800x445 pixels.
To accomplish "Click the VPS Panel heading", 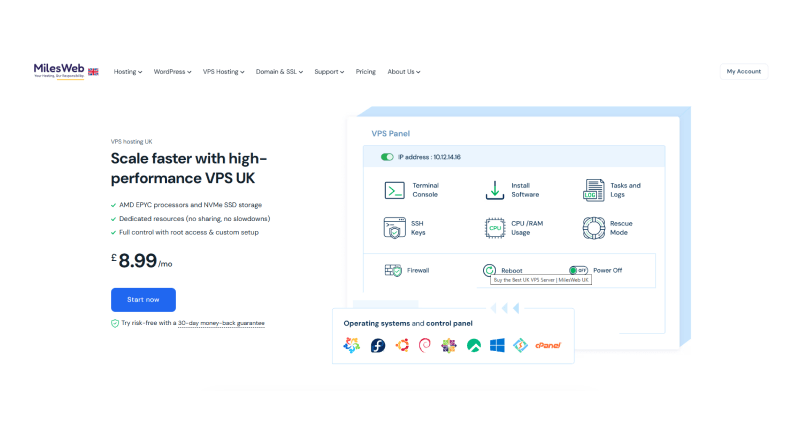I will tap(390, 134).
